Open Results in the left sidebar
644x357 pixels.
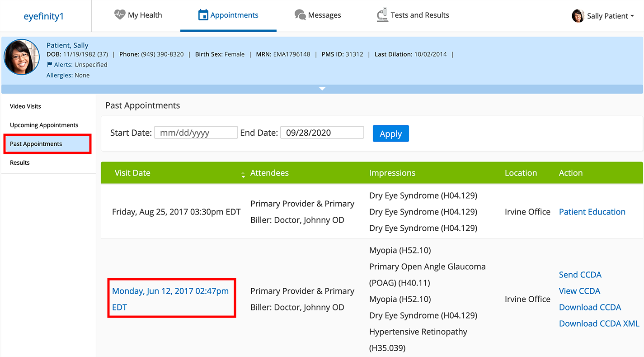pyautogui.click(x=20, y=163)
